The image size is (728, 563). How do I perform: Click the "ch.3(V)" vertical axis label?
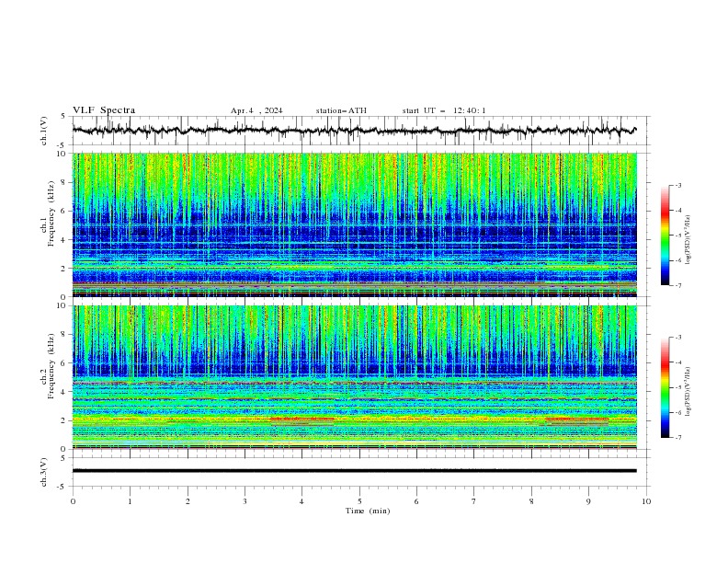click(x=44, y=472)
